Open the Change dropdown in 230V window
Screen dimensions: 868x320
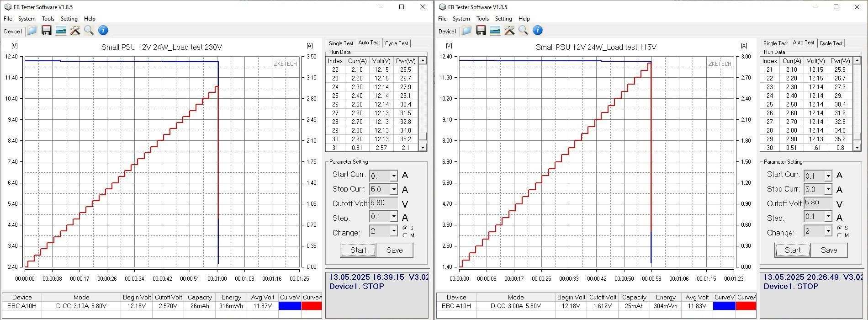(x=393, y=231)
